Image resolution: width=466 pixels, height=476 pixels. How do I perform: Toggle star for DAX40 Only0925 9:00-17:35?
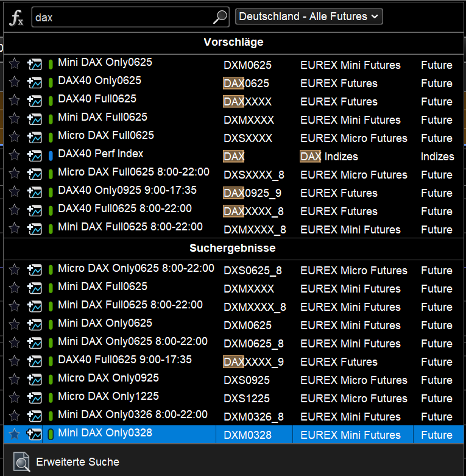(x=14, y=191)
